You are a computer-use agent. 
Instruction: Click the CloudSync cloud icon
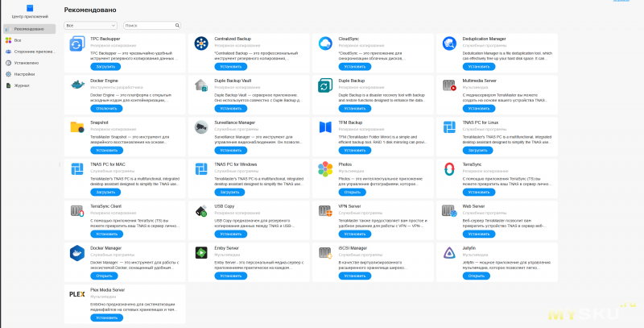tap(326, 44)
